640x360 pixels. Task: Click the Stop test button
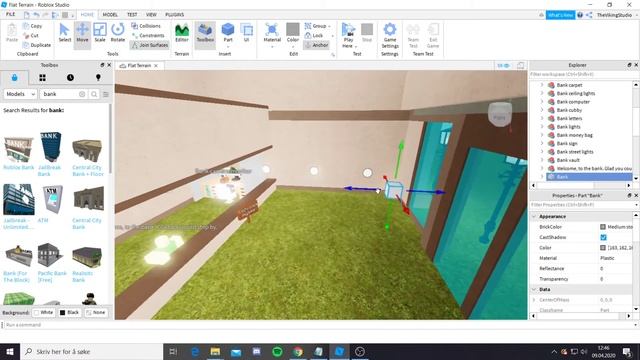(367, 33)
